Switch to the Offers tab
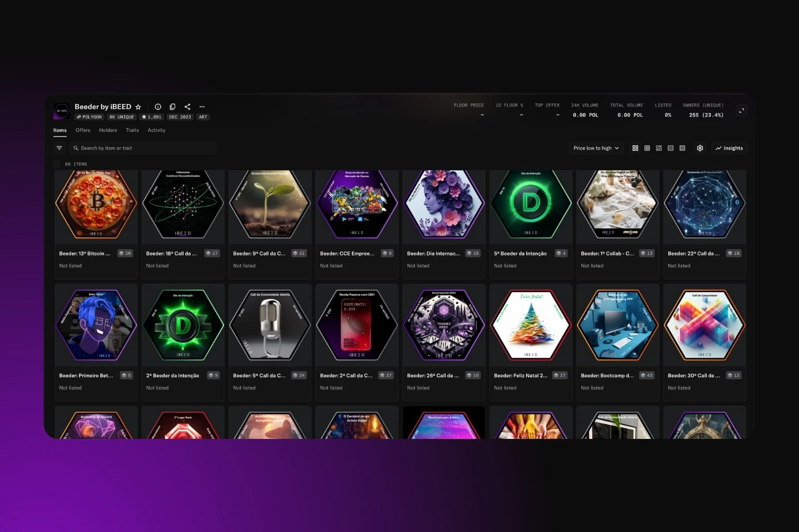The image size is (799, 532). (x=83, y=131)
